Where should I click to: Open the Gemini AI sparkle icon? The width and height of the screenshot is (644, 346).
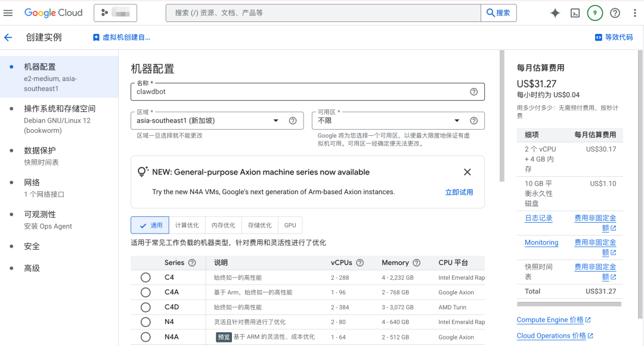pos(555,13)
